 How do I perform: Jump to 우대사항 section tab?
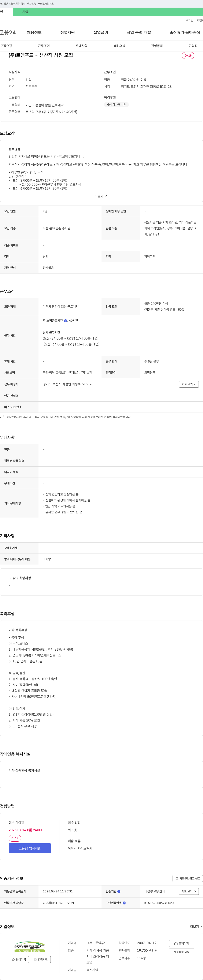tap(81, 46)
